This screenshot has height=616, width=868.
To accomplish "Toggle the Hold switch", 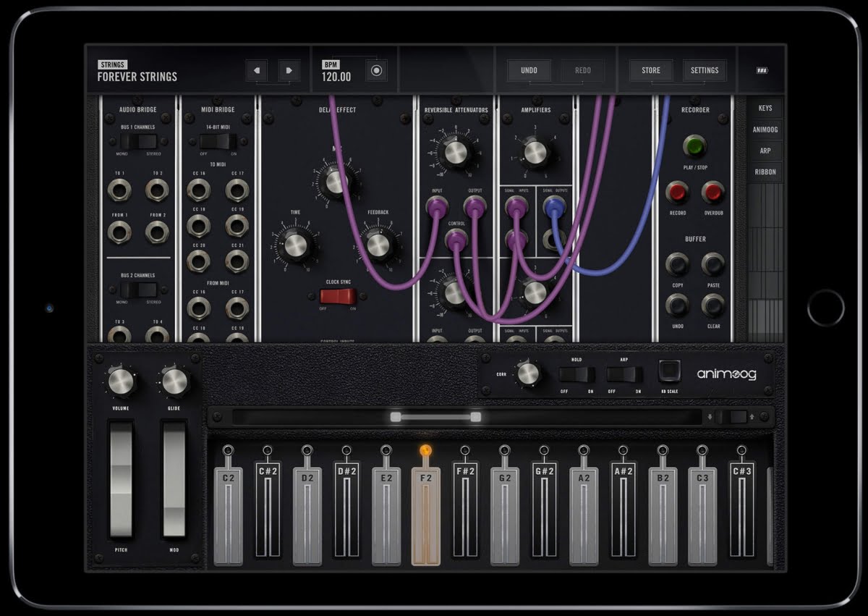I will pos(576,374).
